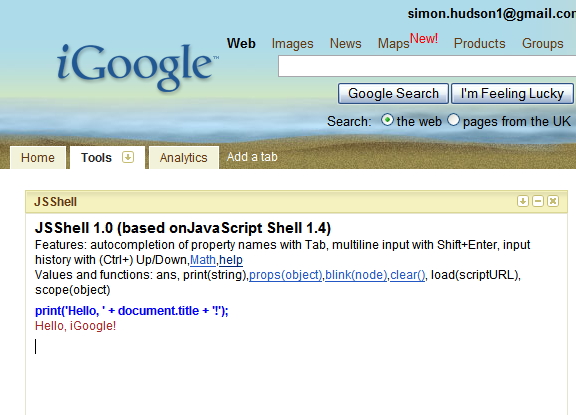Select the Tools tab
The image size is (576, 415).
96,158
